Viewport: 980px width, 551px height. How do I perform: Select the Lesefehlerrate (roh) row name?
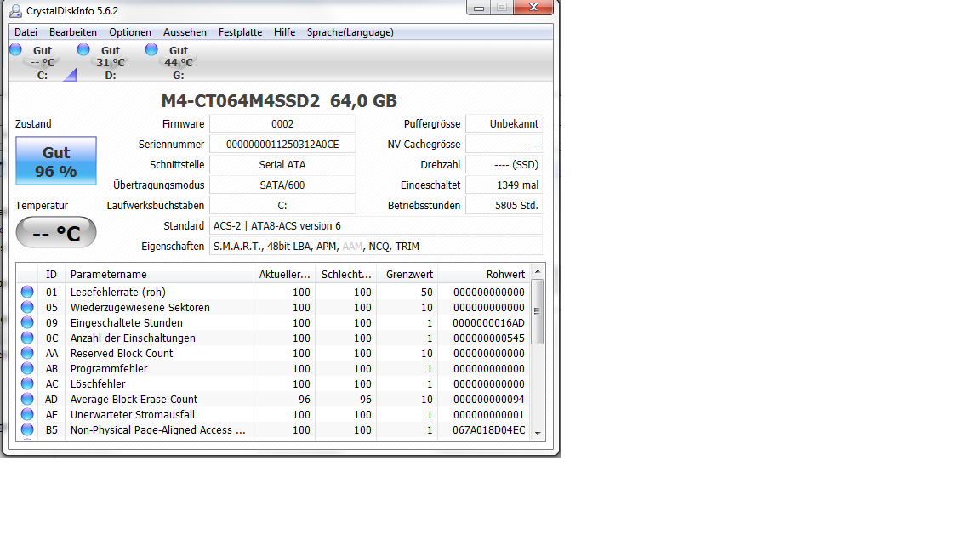coord(118,292)
